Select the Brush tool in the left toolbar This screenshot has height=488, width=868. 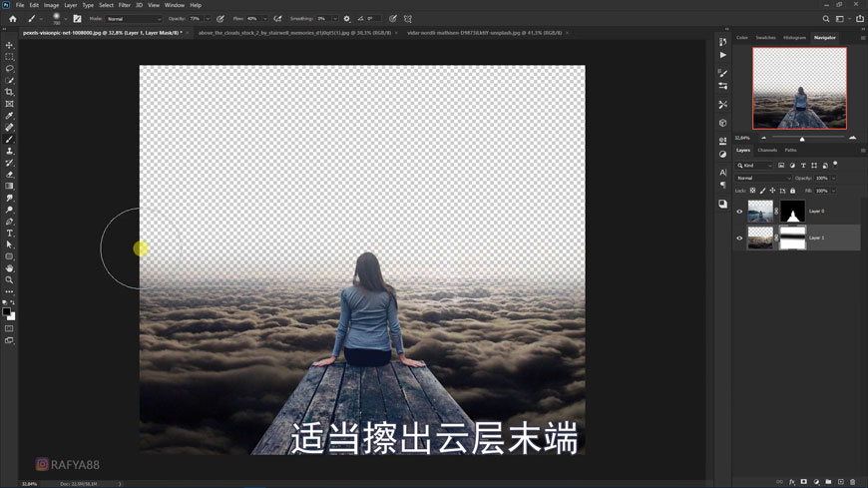[x=9, y=139]
